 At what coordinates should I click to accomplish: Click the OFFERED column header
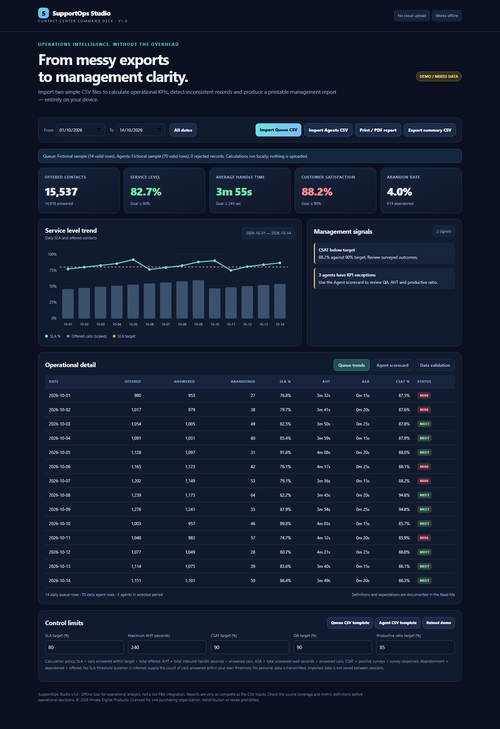point(133,382)
